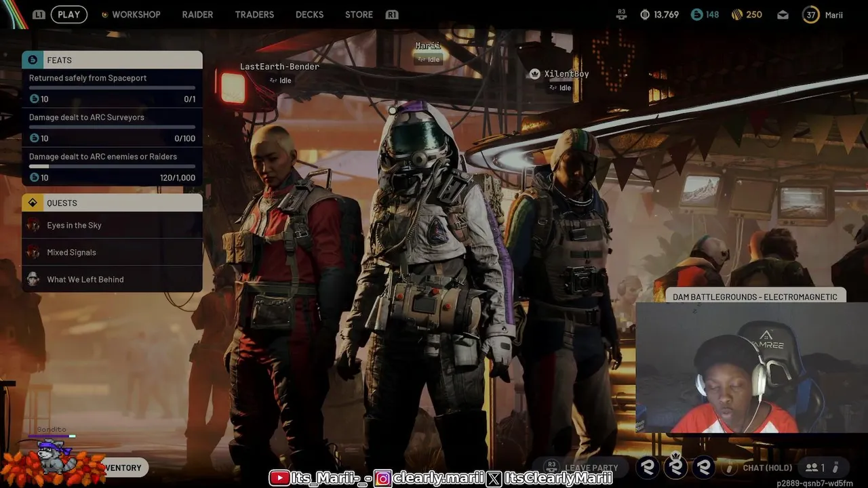Viewport: 868px width, 488px height.
Task: Click the FEATS panel header
Action: pos(112,60)
